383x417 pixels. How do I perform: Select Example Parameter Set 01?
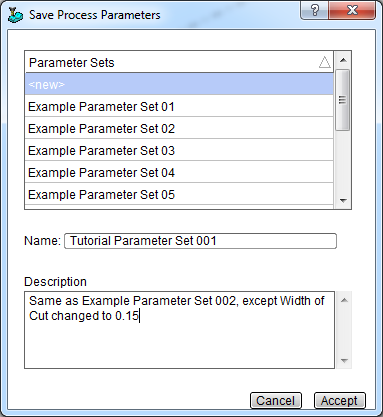tap(179, 106)
